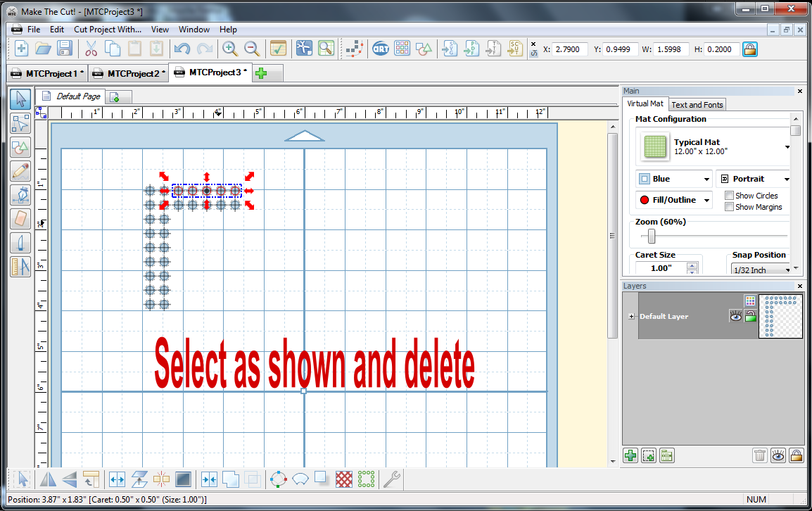The height and width of the screenshot is (511, 812).
Task: Select the Pencil draw tool
Action: click(20, 171)
